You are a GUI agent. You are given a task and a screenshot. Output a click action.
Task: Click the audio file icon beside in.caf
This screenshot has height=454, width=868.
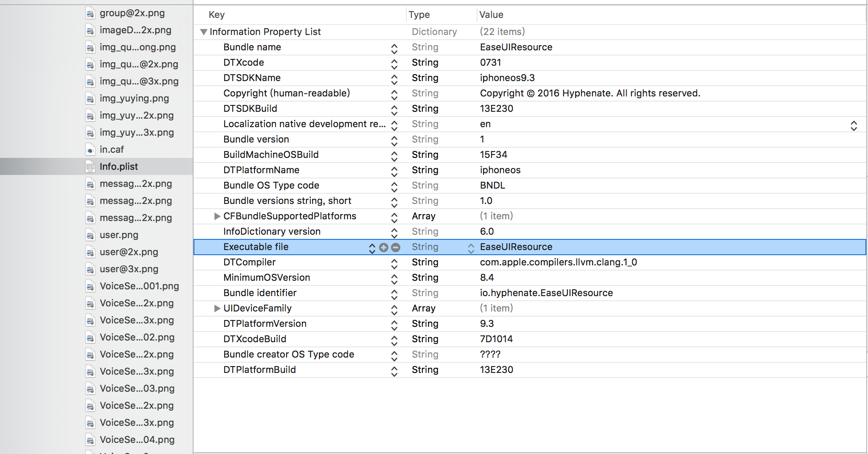(x=90, y=150)
